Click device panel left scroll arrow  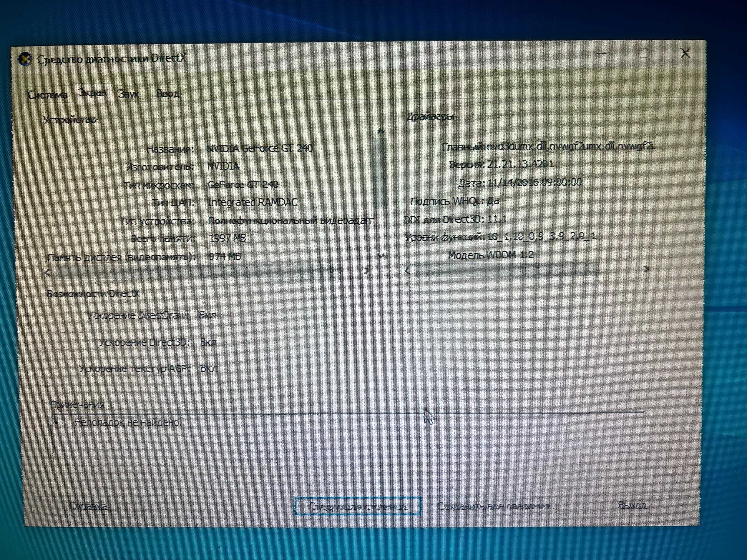[48, 272]
